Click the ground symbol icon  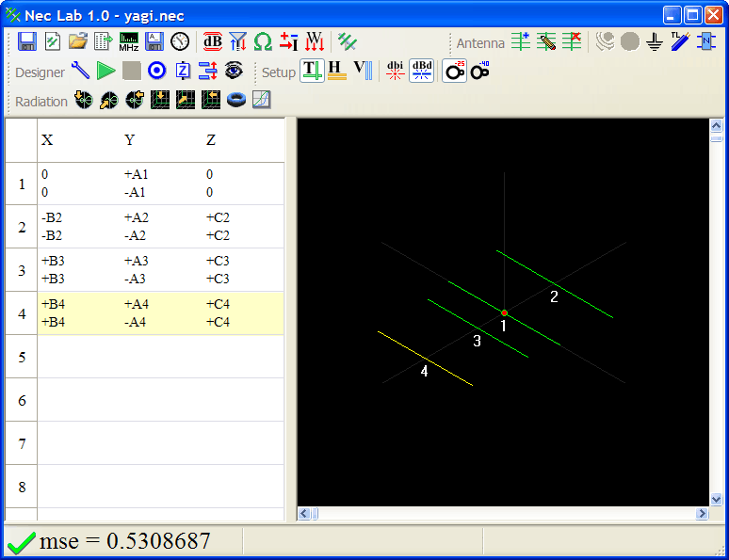tap(655, 41)
